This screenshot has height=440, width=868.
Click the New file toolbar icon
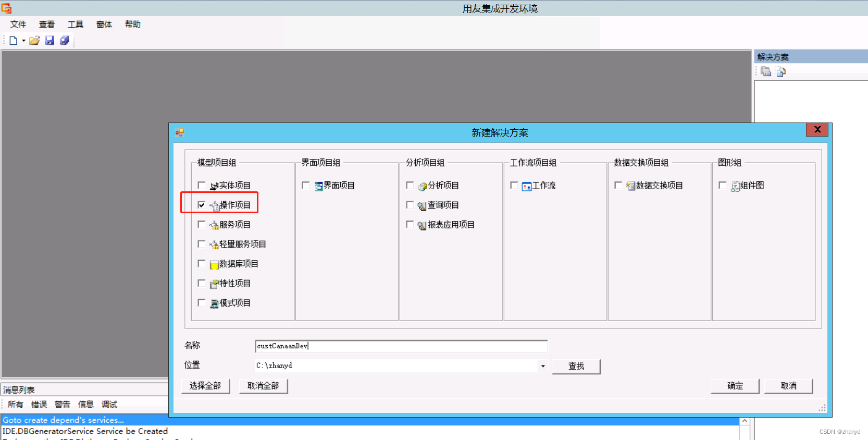click(14, 41)
